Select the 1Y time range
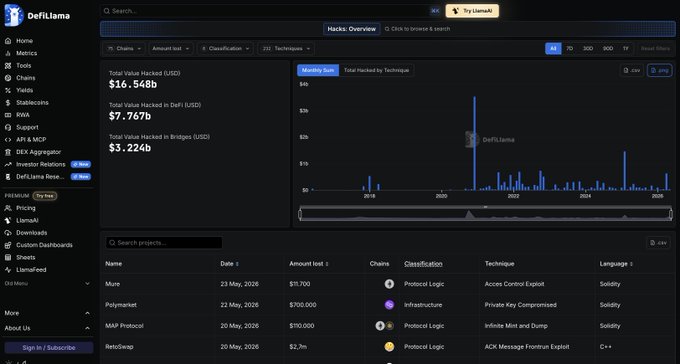680x364 pixels. (x=626, y=49)
